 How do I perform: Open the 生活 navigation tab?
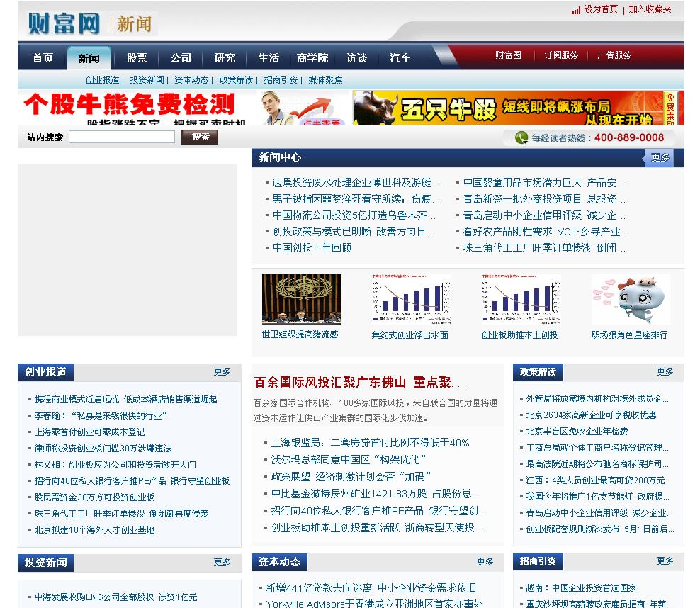[x=269, y=57]
